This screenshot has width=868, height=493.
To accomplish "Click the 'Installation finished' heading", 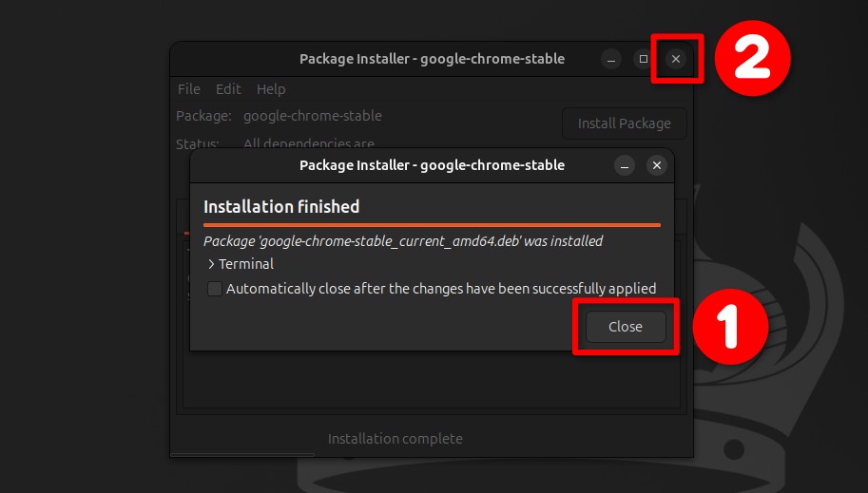I will click(x=281, y=207).
